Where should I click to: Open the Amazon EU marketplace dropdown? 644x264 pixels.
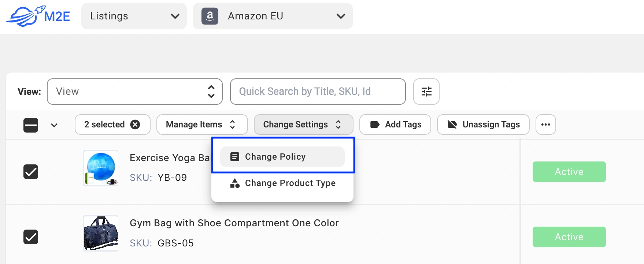click(x=273, y=16)
